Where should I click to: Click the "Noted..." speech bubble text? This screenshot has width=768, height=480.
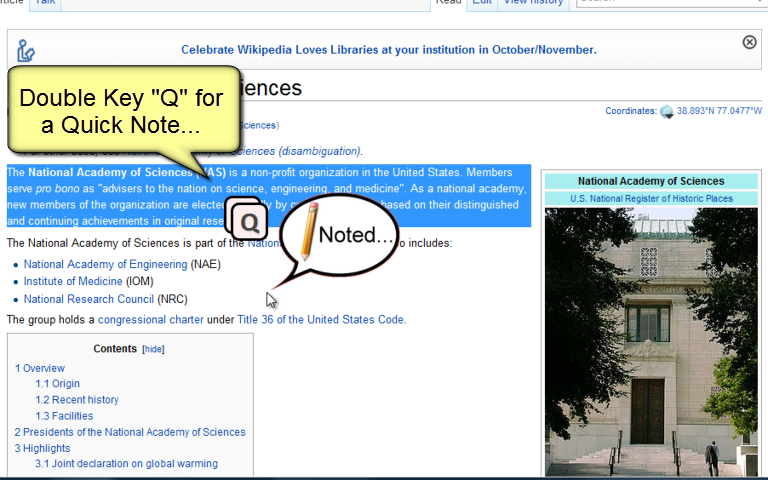coord(356,235)
